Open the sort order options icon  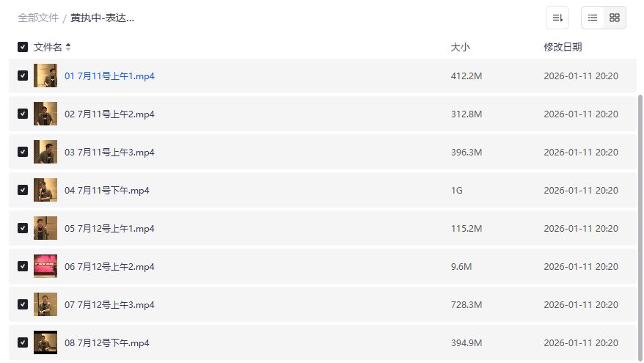tap(557, 18)
